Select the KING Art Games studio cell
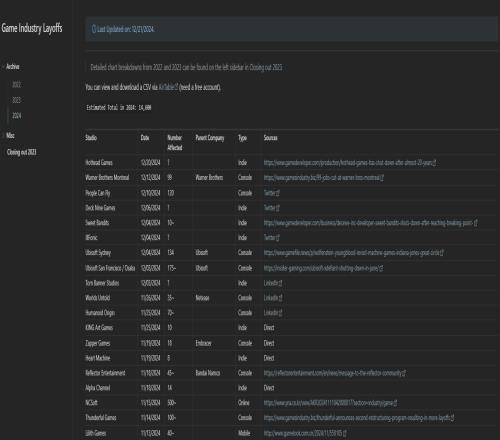 point(99,328)
